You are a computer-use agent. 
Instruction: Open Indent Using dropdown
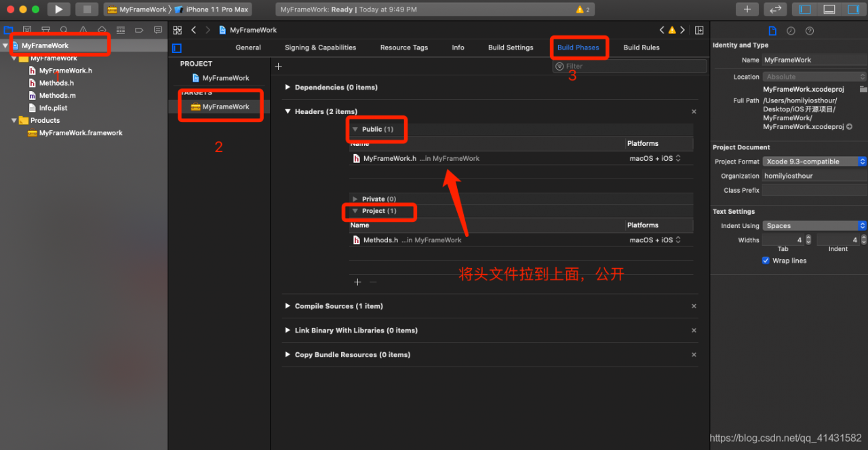814,226
